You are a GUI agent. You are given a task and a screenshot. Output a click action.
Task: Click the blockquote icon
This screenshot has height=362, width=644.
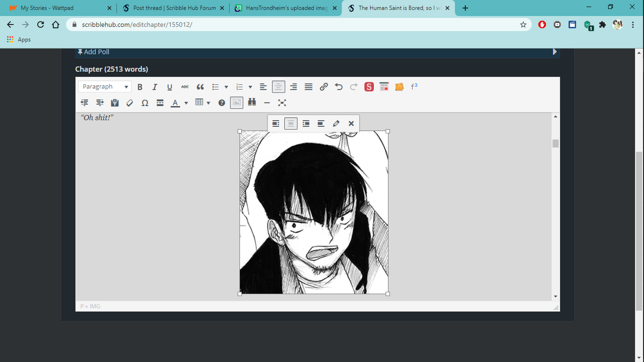click(x=200, y=87)
